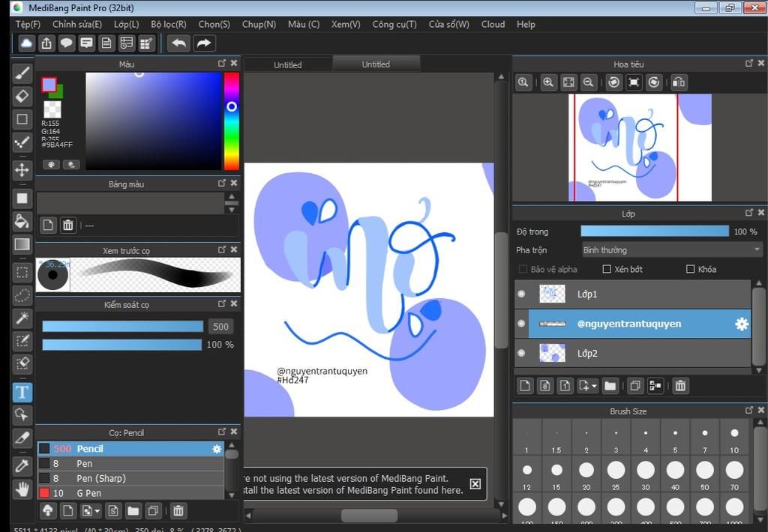Zoom in using the navigator magnifier plus
The height and width of the screenshot is (532, 768).
click(548, 82)
